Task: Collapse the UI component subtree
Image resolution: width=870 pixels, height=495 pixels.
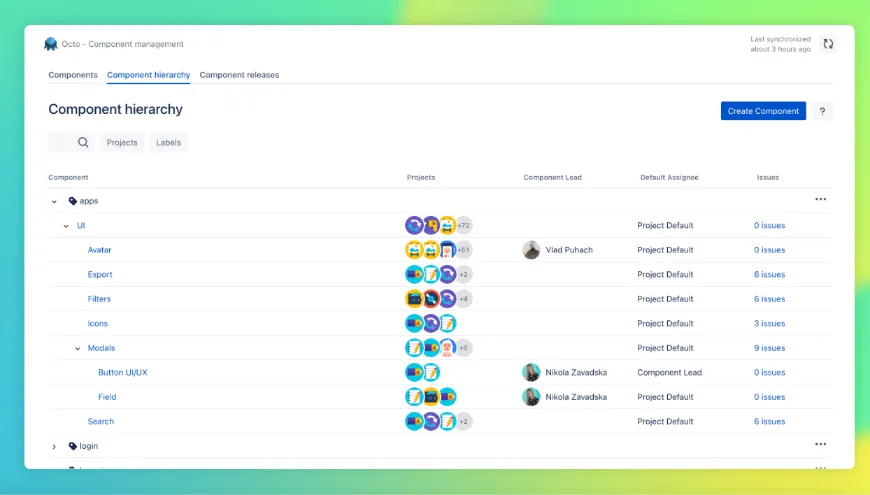Action: tap(66, 226)
